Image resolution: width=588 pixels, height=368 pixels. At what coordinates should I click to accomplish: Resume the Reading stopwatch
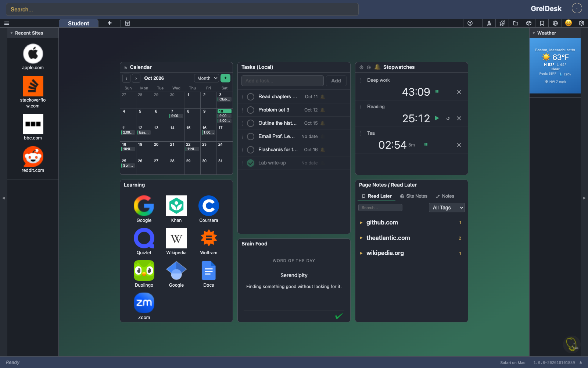[437, 118]
